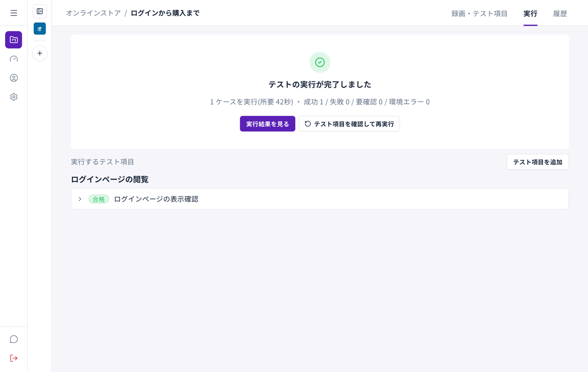This screenshot has height=372, width=588.
Task: Go to オンラインストア breadcrumb link
Action: point(93,13)
